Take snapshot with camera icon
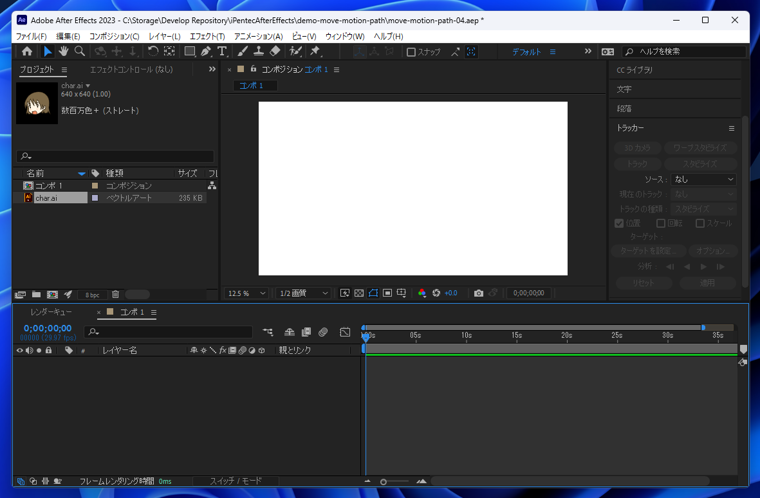760x498 pixels. (478, 293)
